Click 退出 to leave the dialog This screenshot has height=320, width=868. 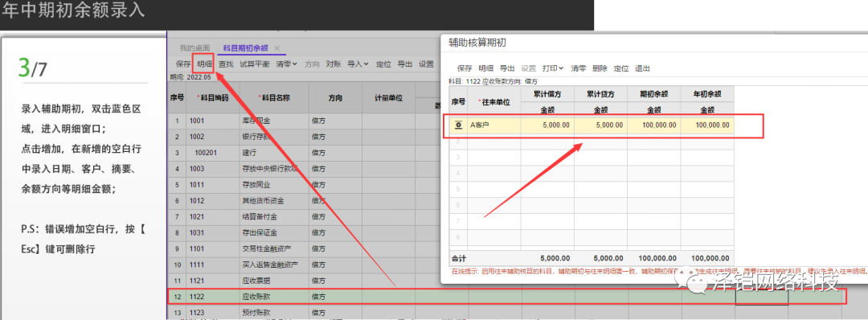642,68
